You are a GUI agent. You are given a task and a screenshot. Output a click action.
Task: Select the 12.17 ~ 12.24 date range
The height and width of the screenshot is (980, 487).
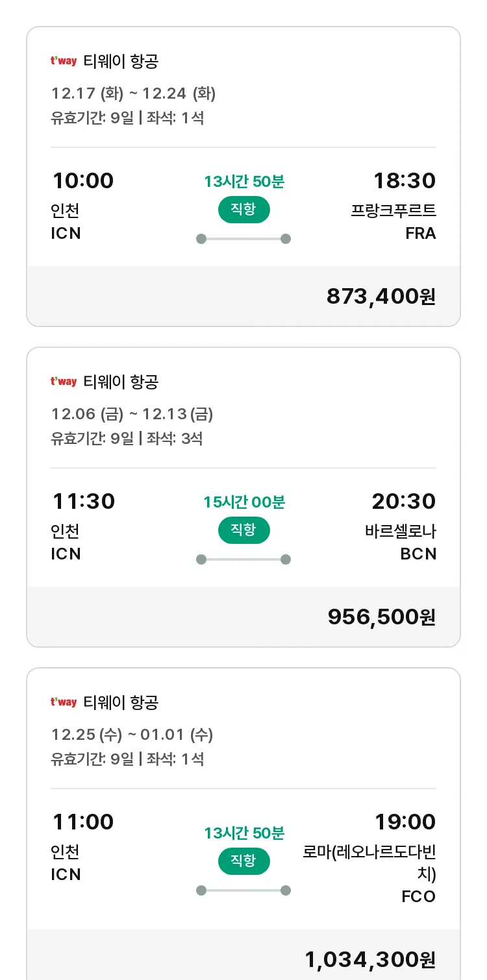point(134,93)
